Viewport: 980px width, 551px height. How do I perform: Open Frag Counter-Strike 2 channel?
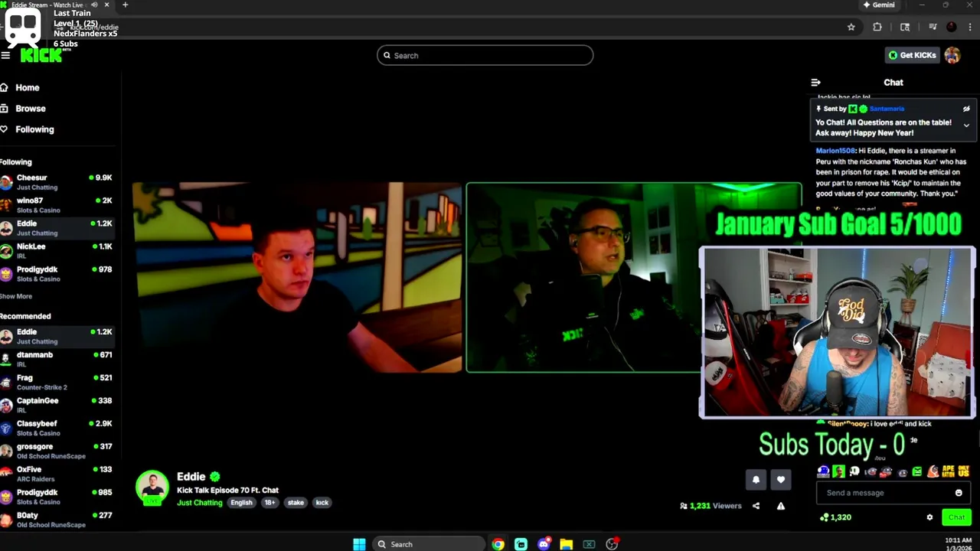click(57, 382)
